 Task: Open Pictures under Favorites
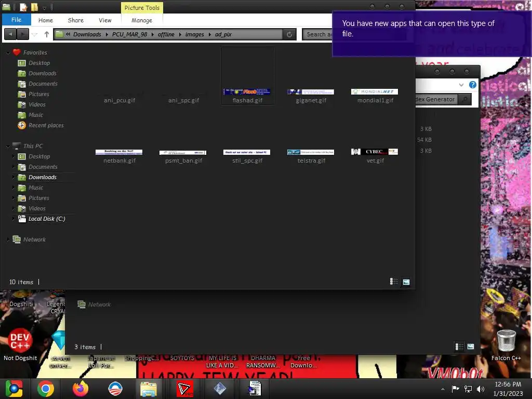(x=38, y=94)
